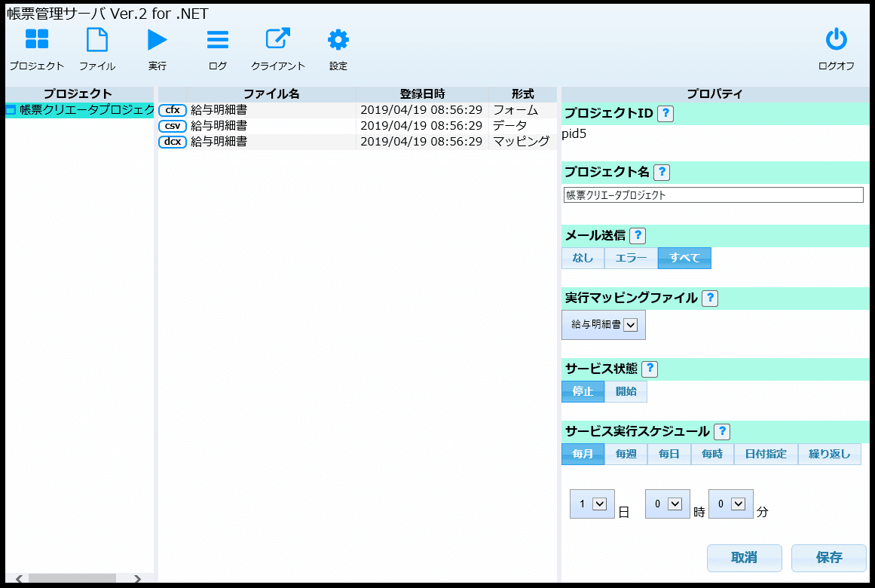875x588 pixels.
Task: Click the フォーム format cell
Action: tap(516, 110)
